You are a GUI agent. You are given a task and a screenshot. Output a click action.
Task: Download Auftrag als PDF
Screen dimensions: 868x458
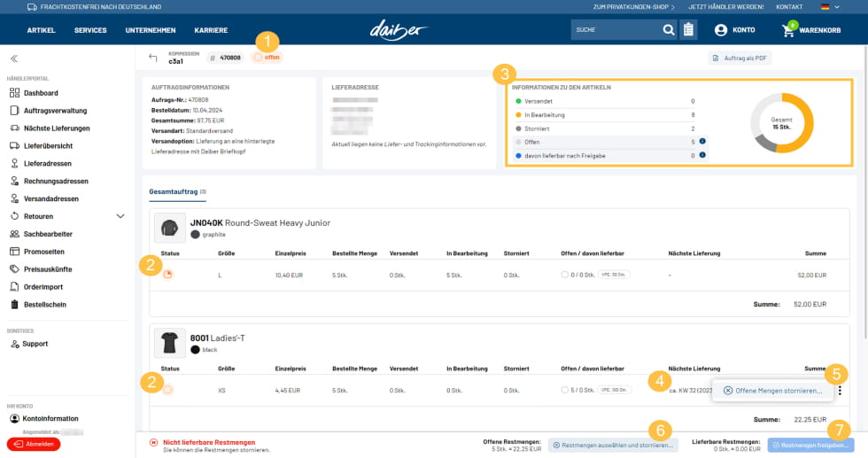pos(740,58)
